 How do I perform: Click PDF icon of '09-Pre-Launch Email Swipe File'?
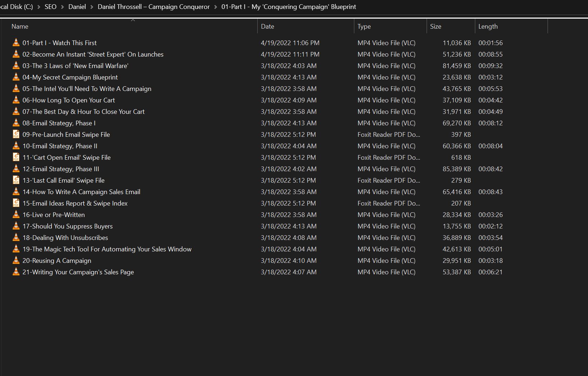point(16,134)
